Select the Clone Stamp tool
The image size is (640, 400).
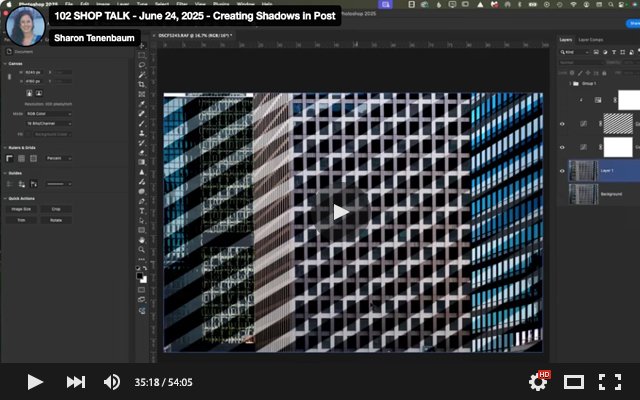[142, 133]
